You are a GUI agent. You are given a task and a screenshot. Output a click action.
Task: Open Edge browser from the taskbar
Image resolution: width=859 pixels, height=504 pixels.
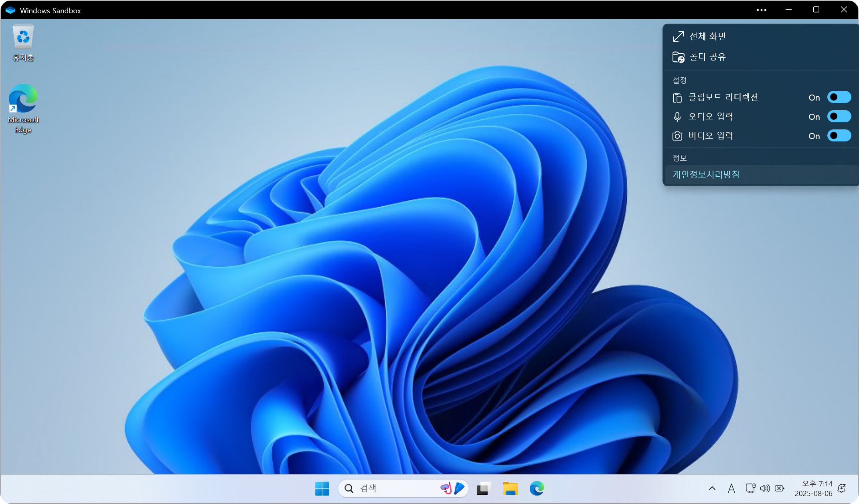point(537,488)
